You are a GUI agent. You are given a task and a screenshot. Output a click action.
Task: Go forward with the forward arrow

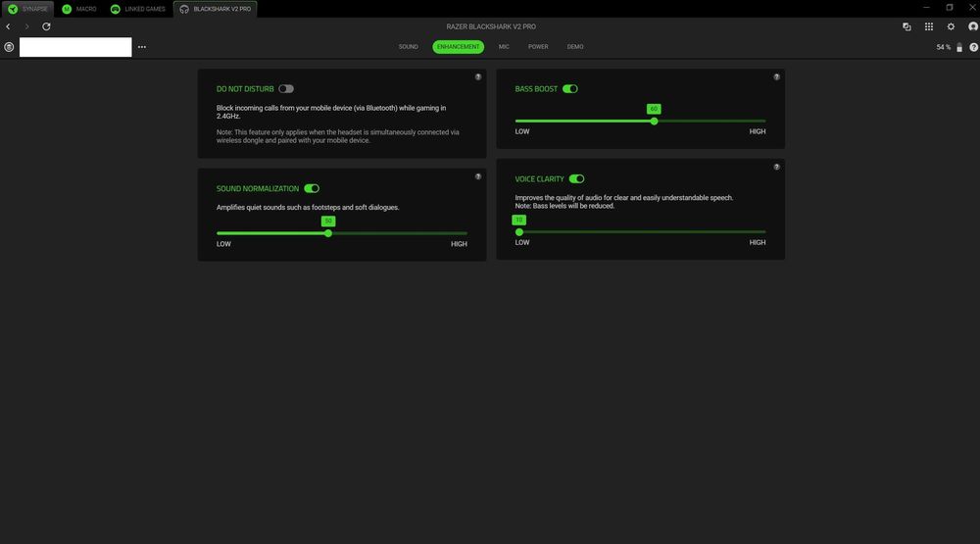click(26, 26)
